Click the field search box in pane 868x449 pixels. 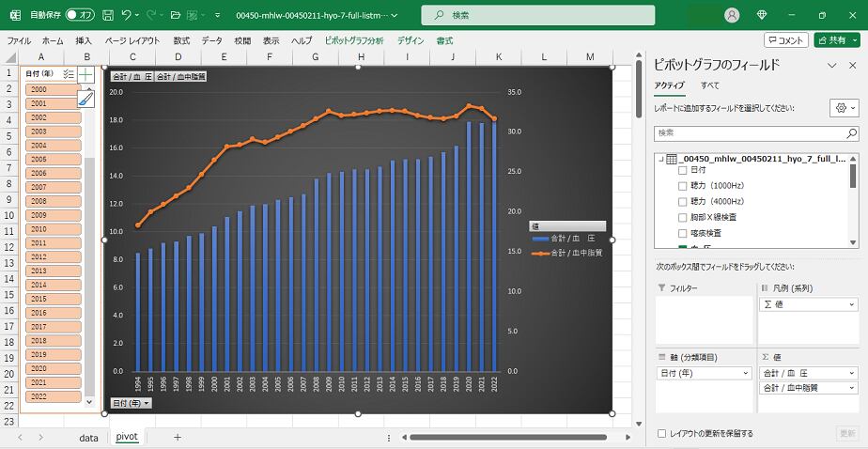(x=755, y=133)
